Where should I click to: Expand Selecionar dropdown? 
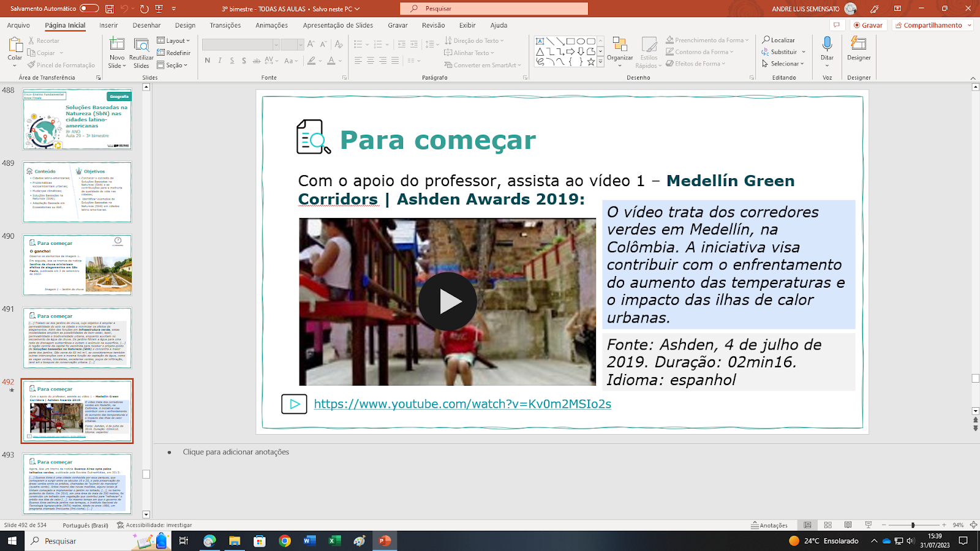[x=783, y=64]
